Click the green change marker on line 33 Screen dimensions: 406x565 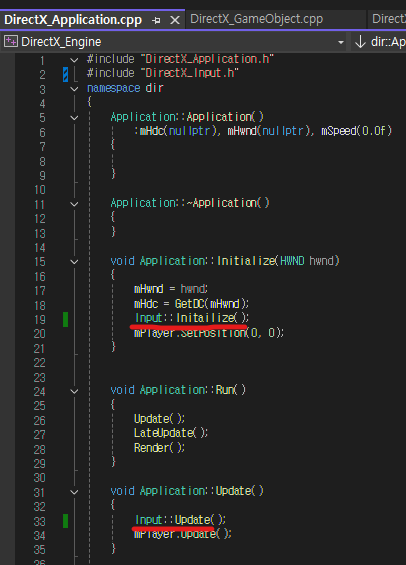point(66,521)
